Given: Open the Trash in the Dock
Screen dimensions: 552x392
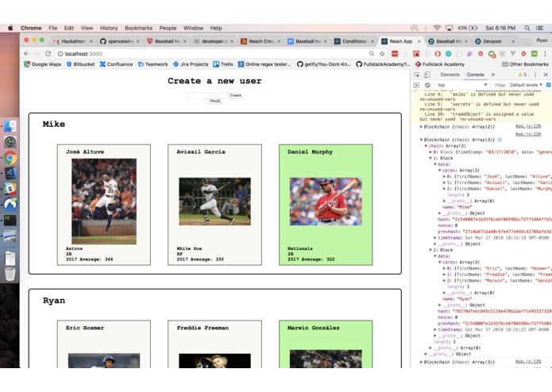Looking at the screenshot, I should pos(10,274).
